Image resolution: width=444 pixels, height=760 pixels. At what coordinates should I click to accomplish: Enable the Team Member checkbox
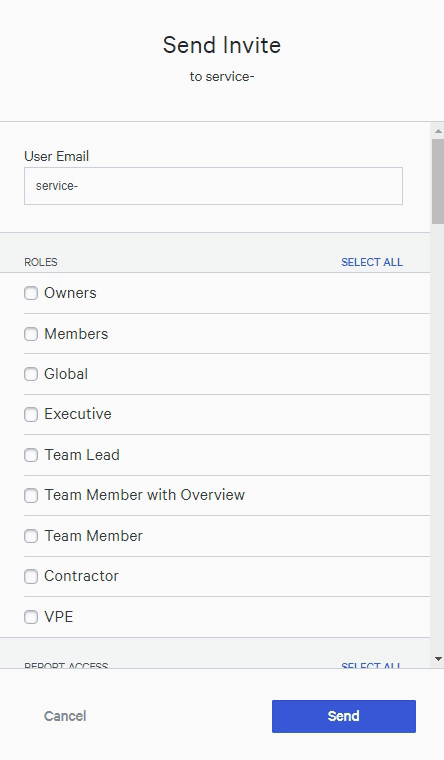[x=31, y=536]
